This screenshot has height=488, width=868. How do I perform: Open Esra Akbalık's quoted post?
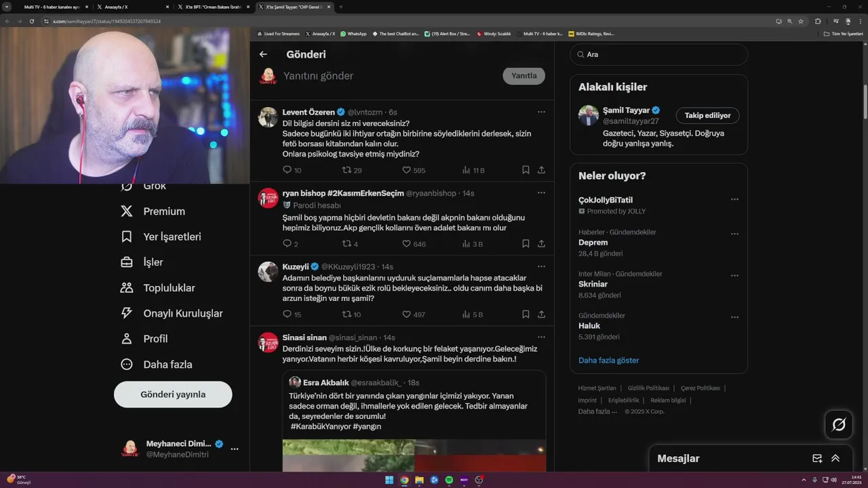click(x=414, y=420)
